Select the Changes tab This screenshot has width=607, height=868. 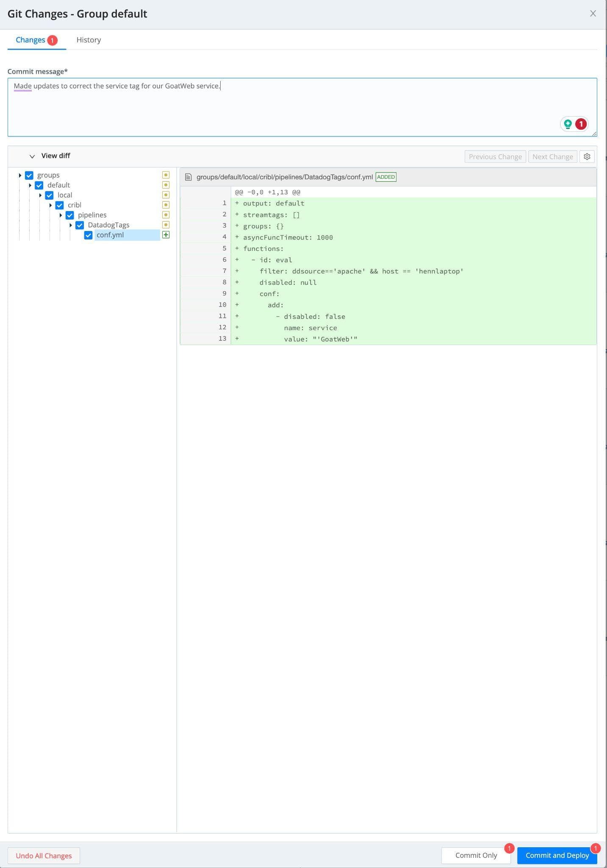point(30,40)
